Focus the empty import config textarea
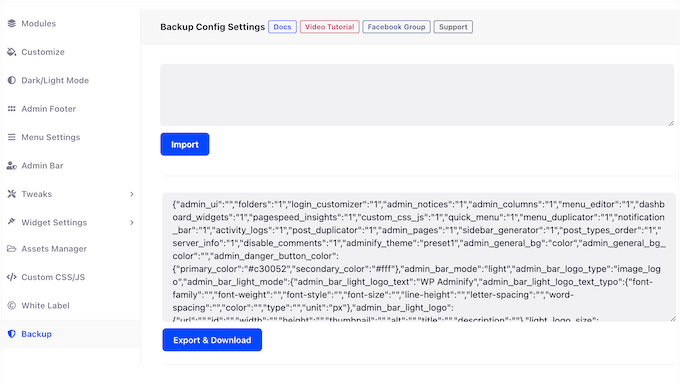 tap(417, 95)
